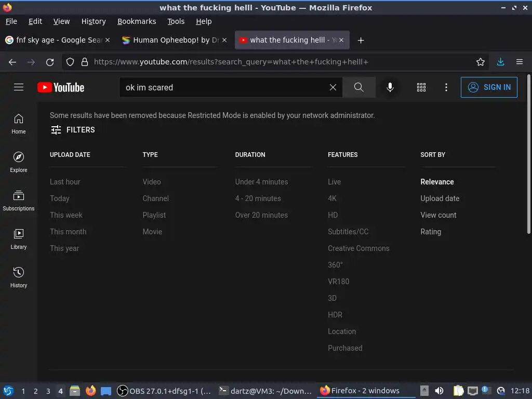532x399 pixels.
Task: View site security via padlock icon
Action: [85, 62]
